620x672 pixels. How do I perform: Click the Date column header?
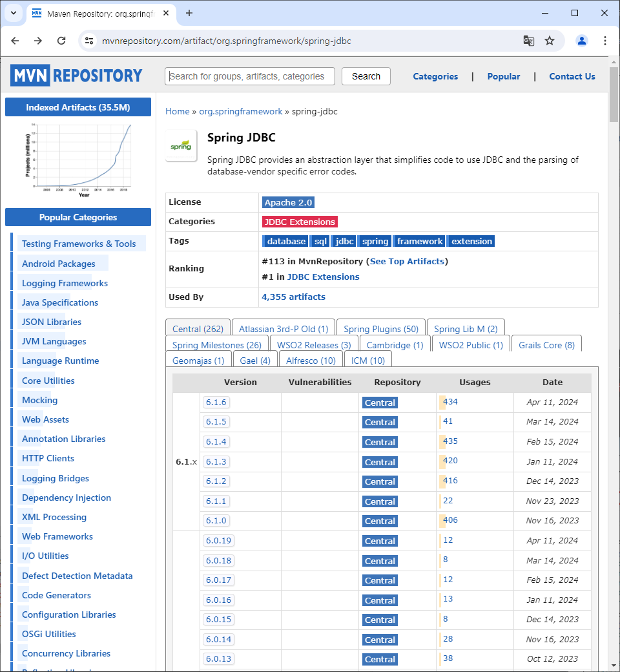click(552, 383)
